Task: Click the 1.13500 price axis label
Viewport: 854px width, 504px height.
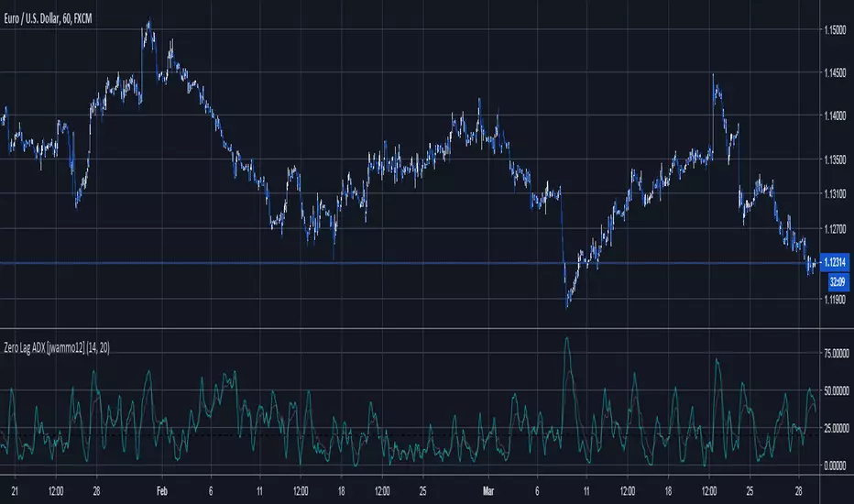Action: [836, 159]
